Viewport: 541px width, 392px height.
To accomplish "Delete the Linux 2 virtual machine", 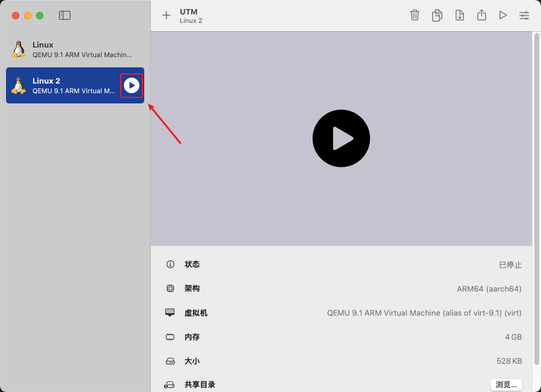I will click(415, 15).
